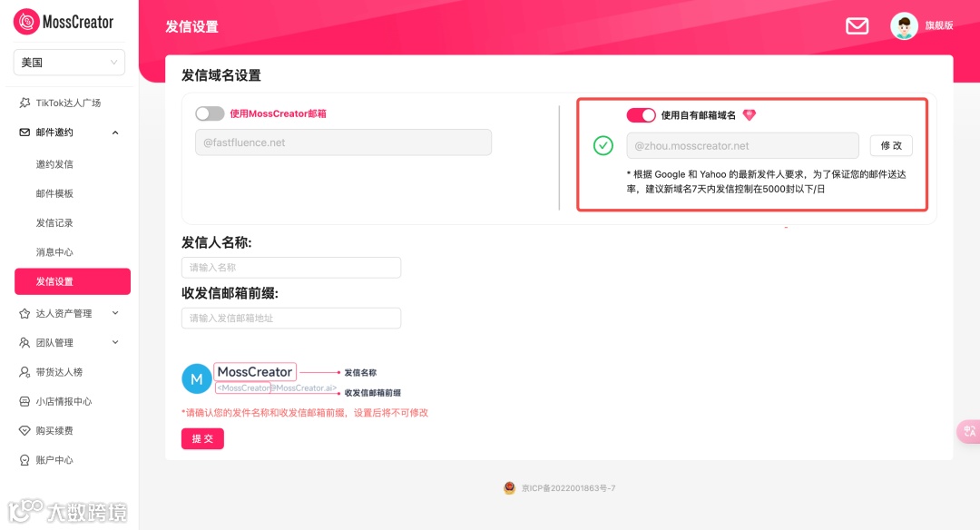Click the 购买续费 diamond icon
980x530 pixels.
(24, 430)
